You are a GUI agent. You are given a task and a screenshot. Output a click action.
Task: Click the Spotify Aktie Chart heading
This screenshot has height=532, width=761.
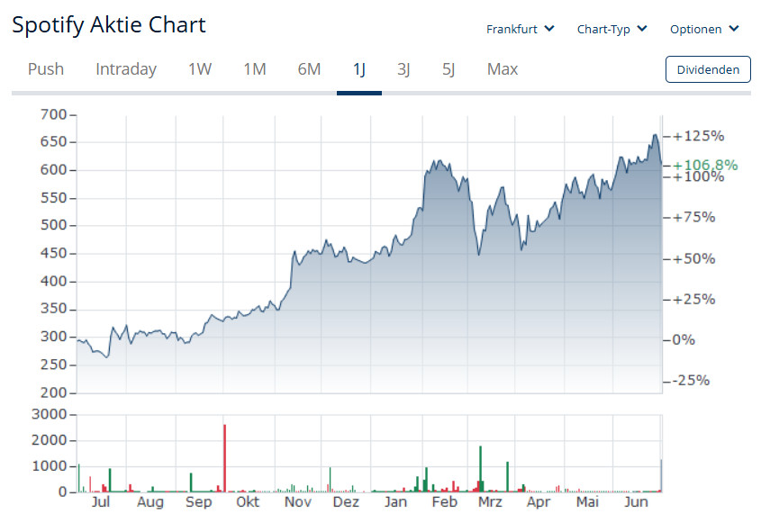pos(109,24)
